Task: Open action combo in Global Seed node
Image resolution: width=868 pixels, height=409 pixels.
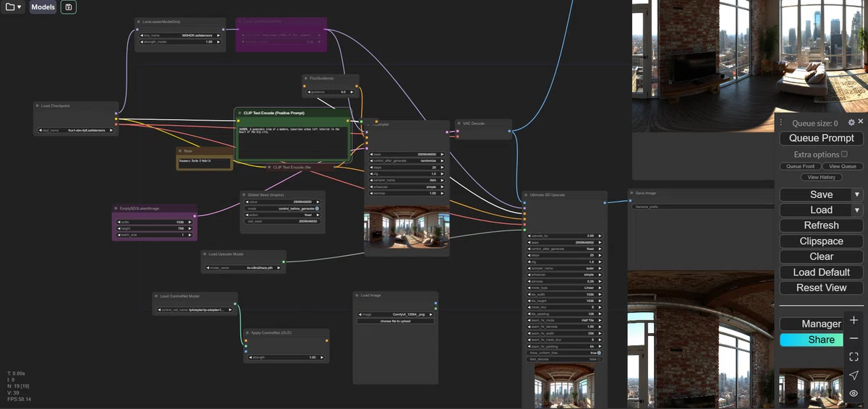Action: click(x=283, y=215)
